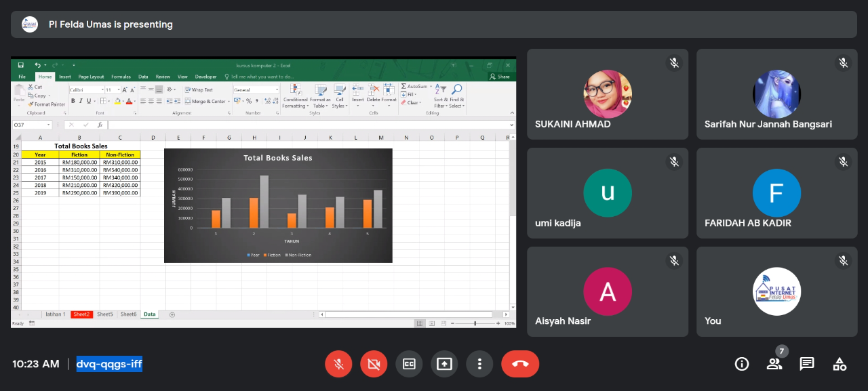The image size is (868, 391).
Task: Toggle the microphone mute button
Action: (x=338, y=364)
